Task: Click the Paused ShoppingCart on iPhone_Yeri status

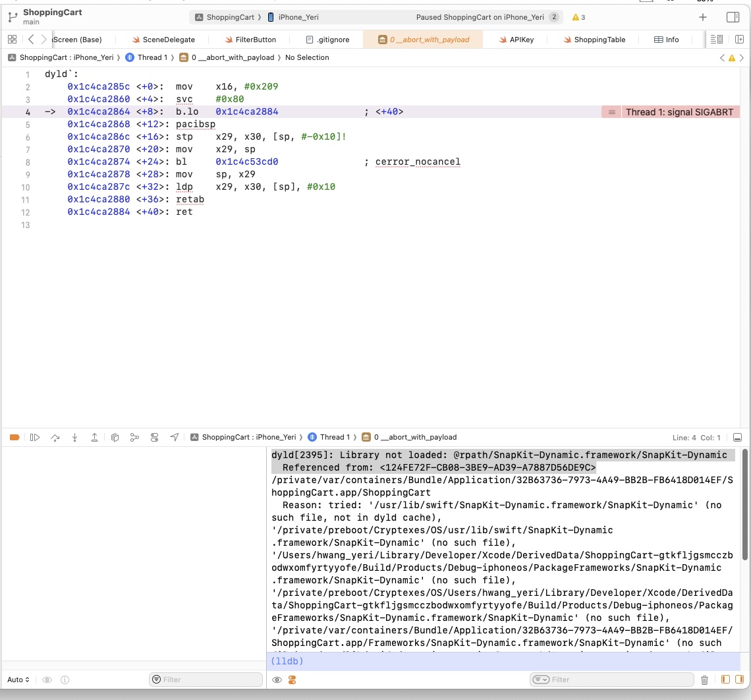Action: [480, 17]
